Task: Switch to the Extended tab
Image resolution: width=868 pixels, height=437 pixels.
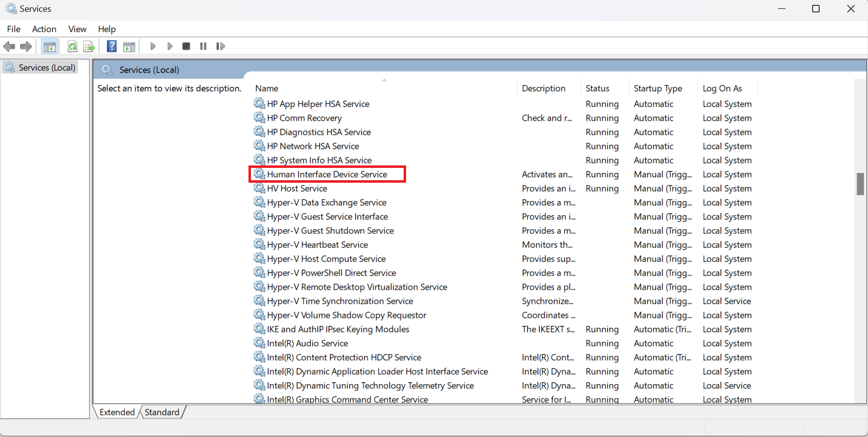Action: click(117, 412)
